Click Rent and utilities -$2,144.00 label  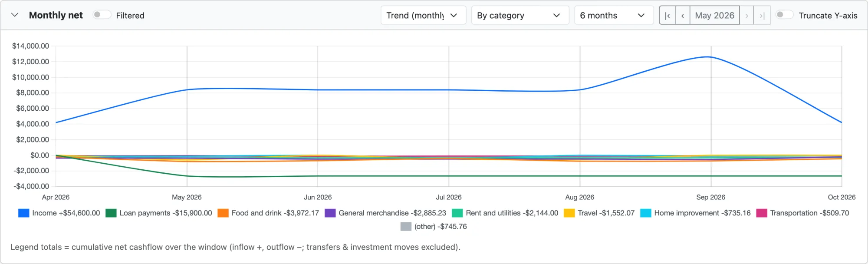tap(512, 213)
